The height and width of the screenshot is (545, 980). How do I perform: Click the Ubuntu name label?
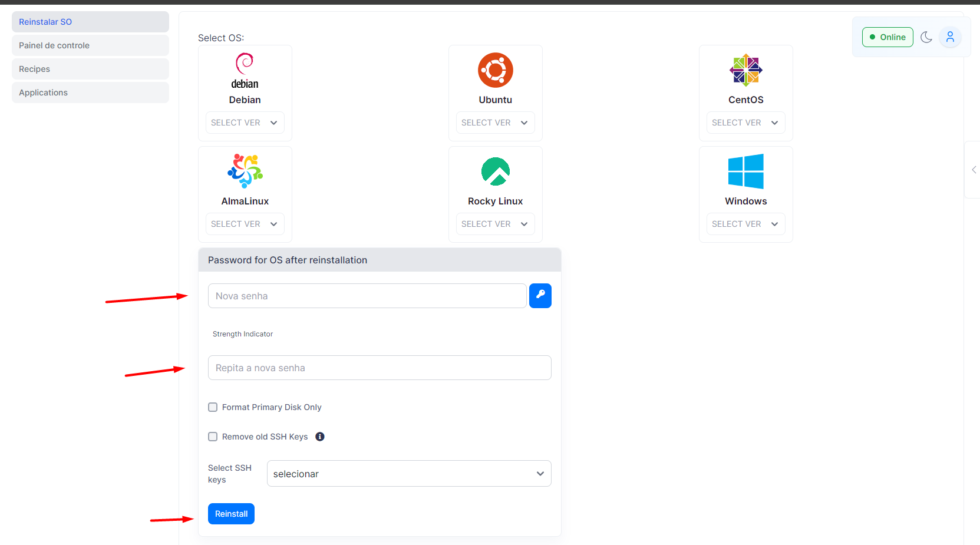click(x=496, y=100)
